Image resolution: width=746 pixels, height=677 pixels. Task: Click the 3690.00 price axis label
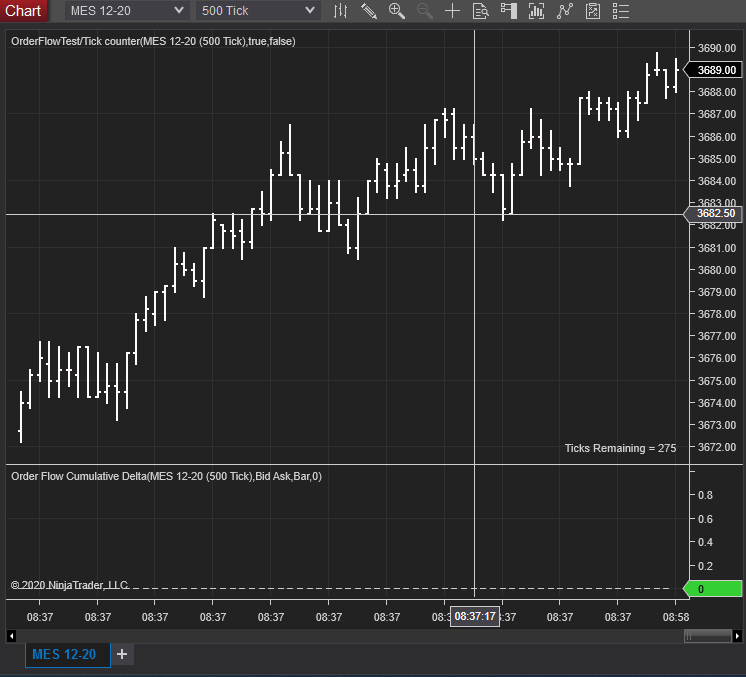717,48
